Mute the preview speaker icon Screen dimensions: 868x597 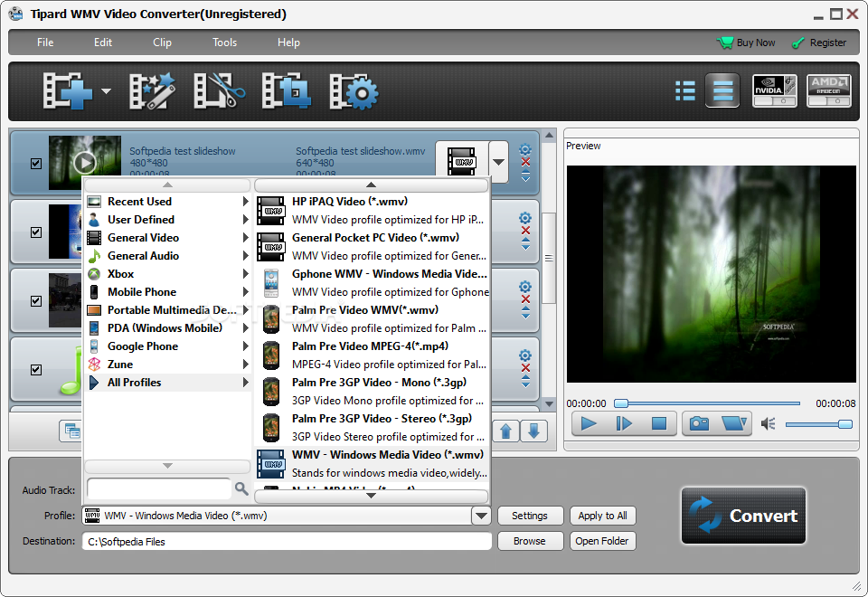coord(768,424)
